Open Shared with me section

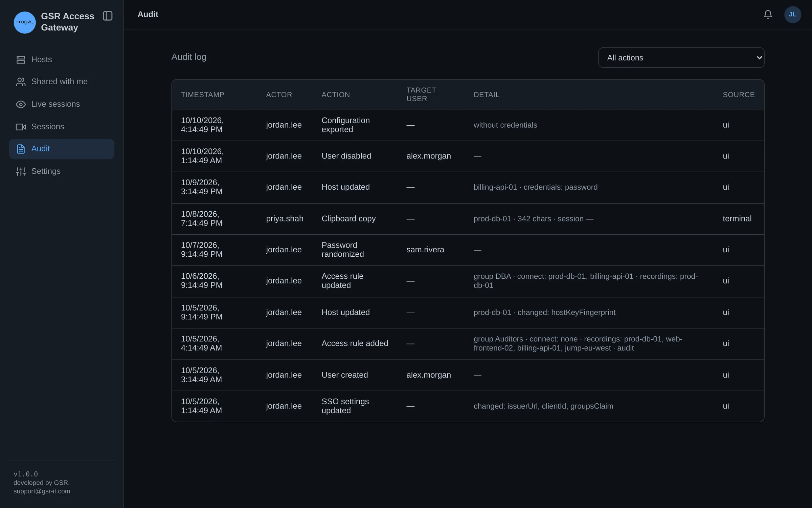62,82
